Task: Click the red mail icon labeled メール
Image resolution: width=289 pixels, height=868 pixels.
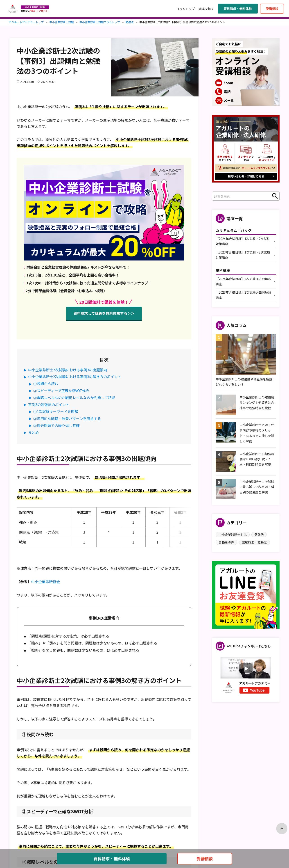Action: 219,101
